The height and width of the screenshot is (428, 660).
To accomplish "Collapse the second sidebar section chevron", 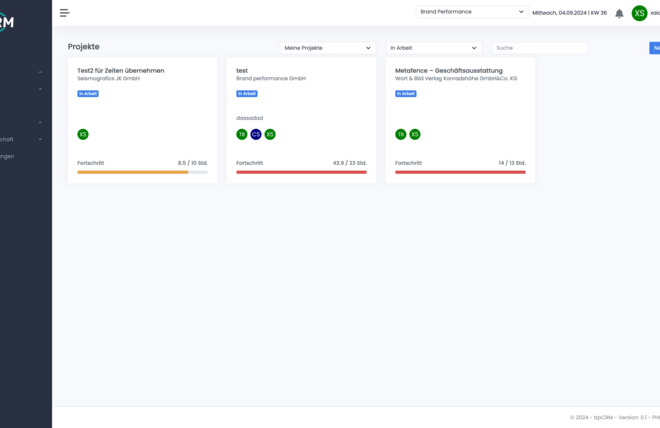I will coord(40,89).
